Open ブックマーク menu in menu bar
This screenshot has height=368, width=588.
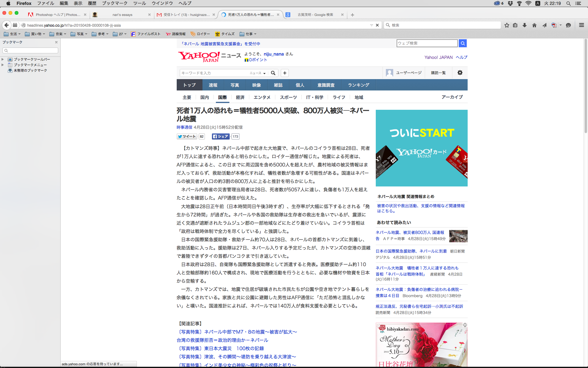[115, 3]
